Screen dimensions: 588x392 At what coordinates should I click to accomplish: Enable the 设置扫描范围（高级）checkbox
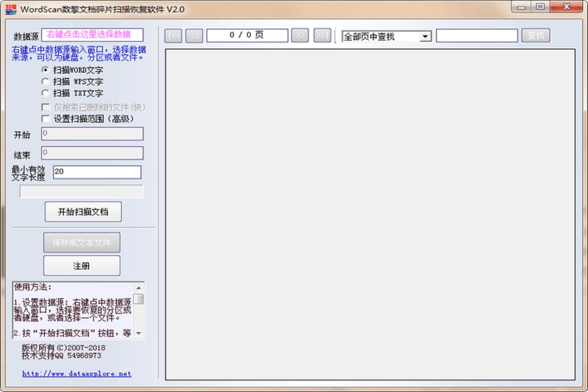[46, 119]
